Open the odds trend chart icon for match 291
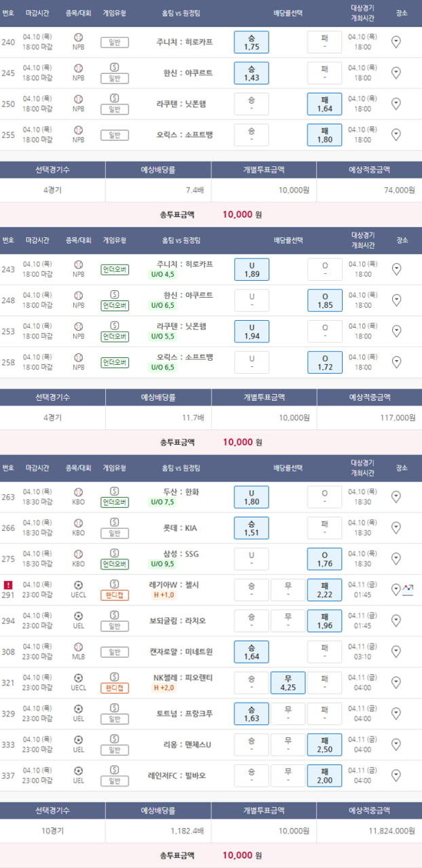The image size is (422, 868). [408, 590]
